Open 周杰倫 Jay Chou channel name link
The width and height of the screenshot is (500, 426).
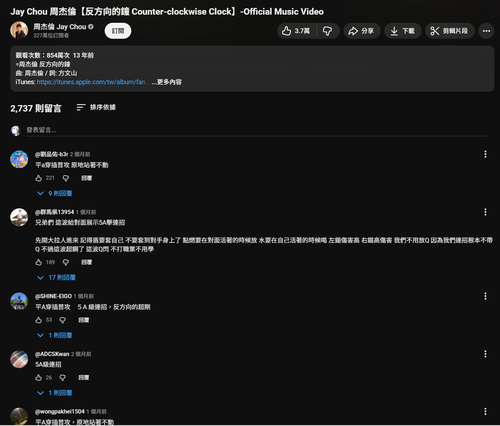click(x=60, y=27)
